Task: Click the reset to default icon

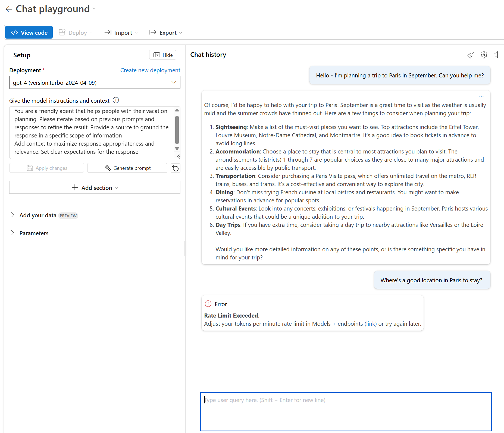Action: (x=176, y=168)
